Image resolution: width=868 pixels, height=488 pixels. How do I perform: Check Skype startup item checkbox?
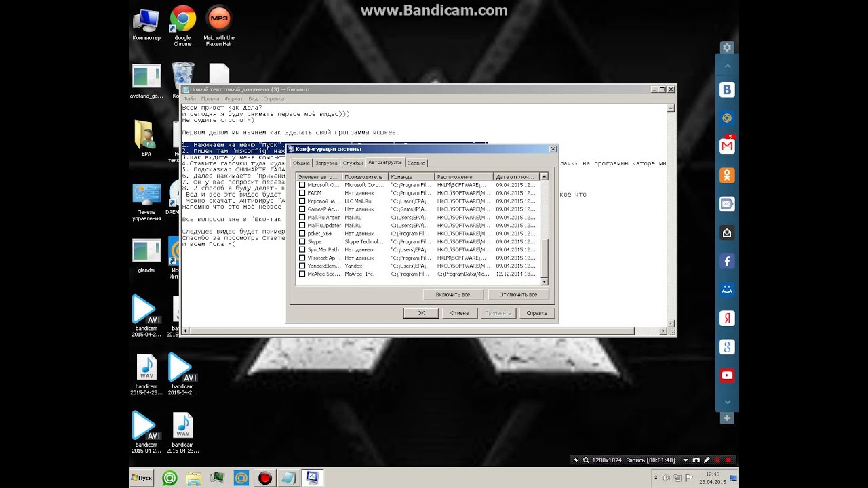pos(302,242)
